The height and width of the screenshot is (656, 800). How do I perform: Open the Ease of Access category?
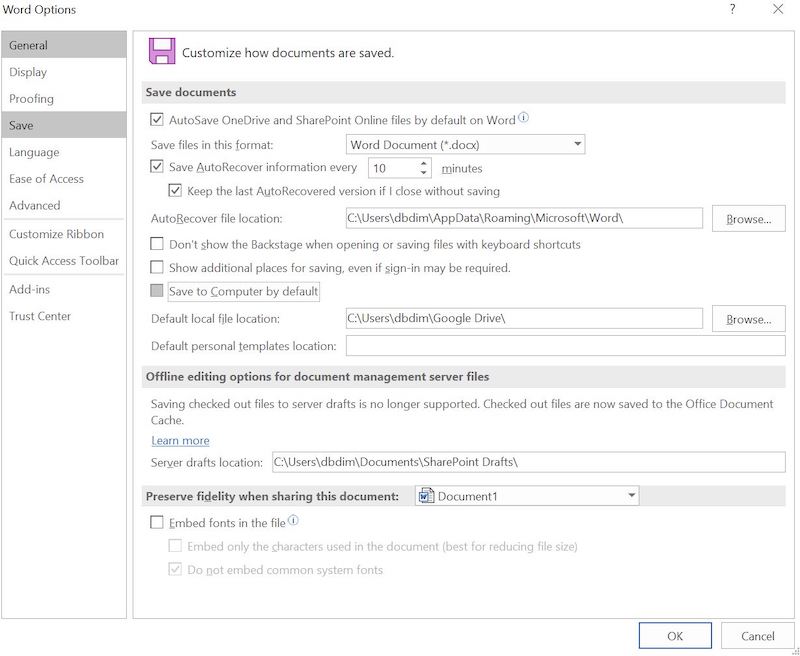click(64, 179)
